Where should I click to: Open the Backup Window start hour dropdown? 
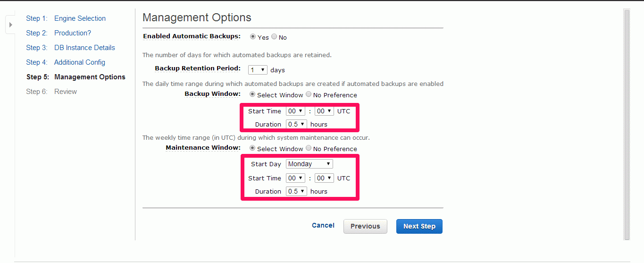pyautogui.click(x=295, y=111)
